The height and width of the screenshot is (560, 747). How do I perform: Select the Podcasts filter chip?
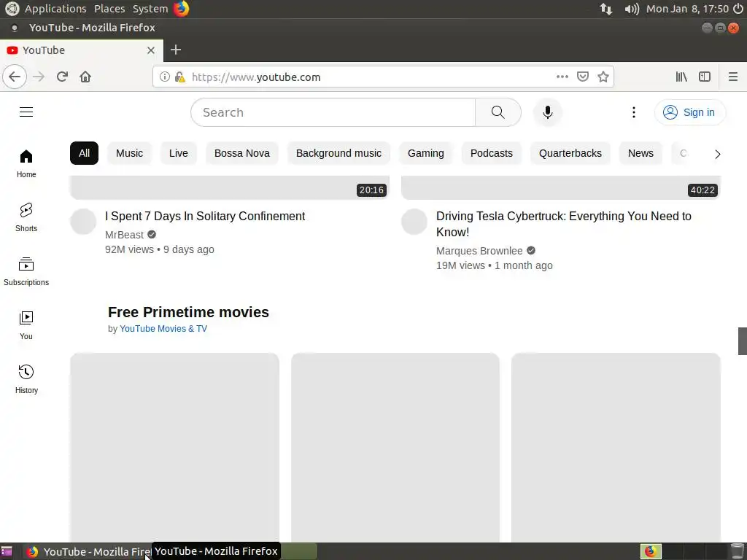(492, 153)
